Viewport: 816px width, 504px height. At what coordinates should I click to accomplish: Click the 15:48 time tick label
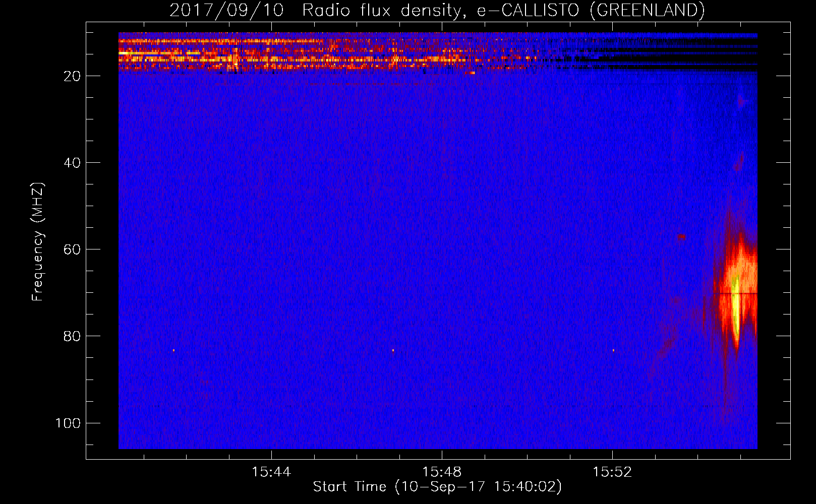click(x=442, y=472)
